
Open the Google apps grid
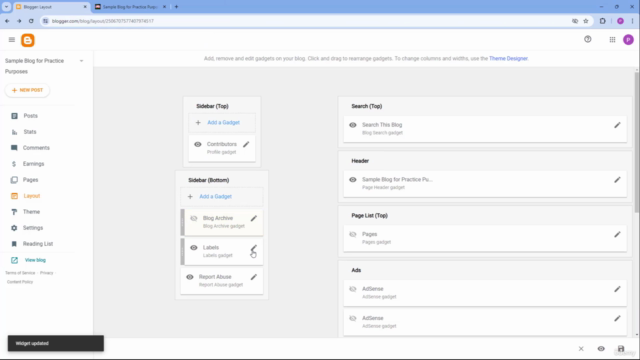click(612, 40)
